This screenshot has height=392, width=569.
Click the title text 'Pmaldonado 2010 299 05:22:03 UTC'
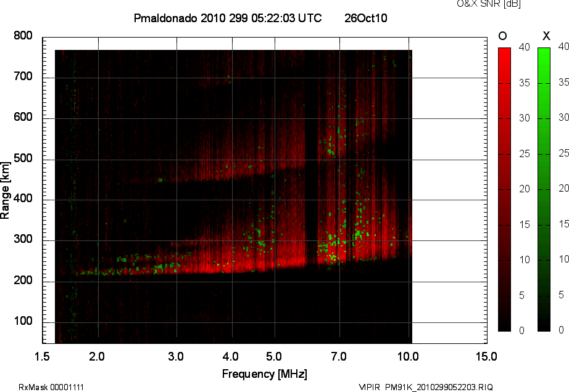click(x=228, y=18)
